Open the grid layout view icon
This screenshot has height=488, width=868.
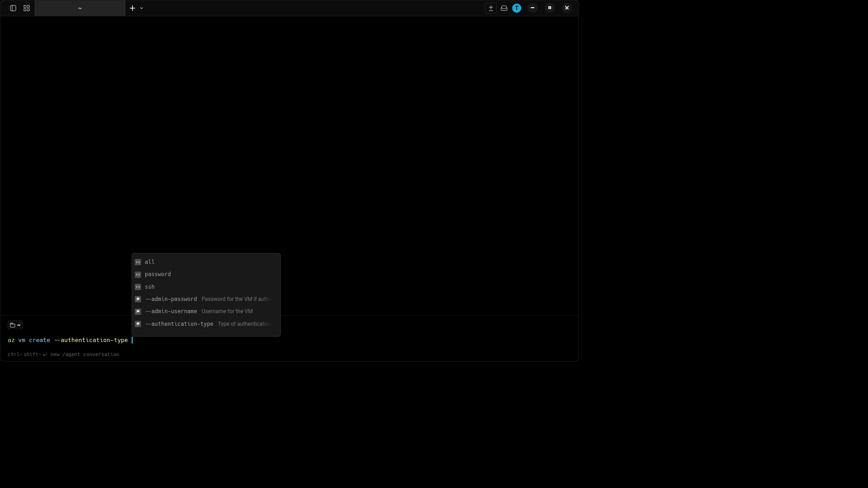pos(27,8)
